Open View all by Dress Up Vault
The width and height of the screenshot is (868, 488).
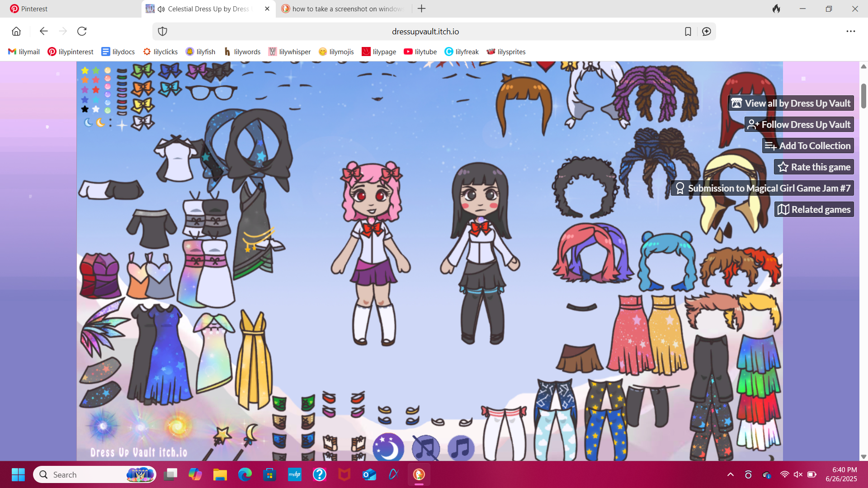tap(791, 103)
